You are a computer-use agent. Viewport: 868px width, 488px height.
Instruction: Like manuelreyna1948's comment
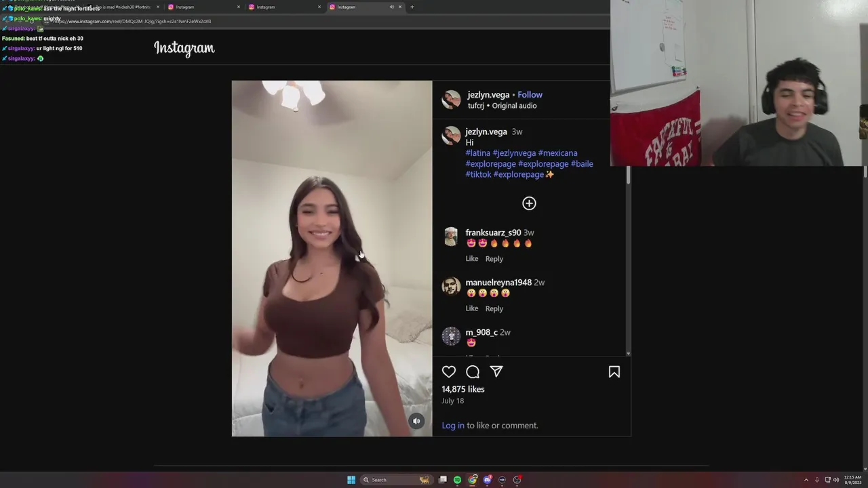click(x=472, y=308)
